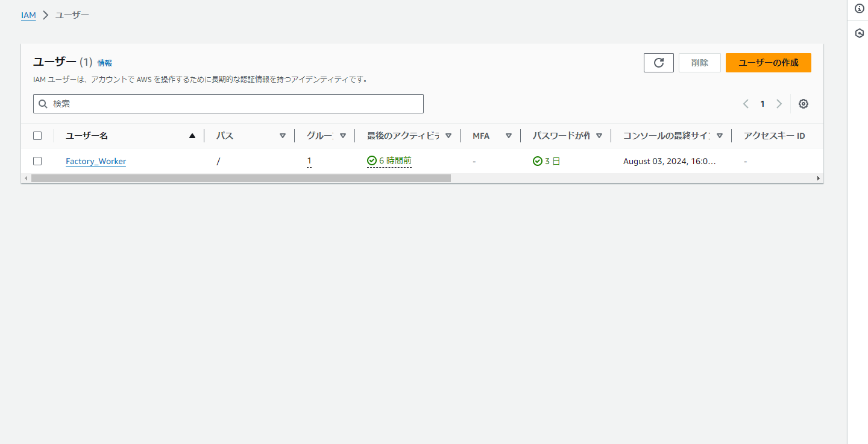Click the 3 日 password age cell

(x=547, y=161)
